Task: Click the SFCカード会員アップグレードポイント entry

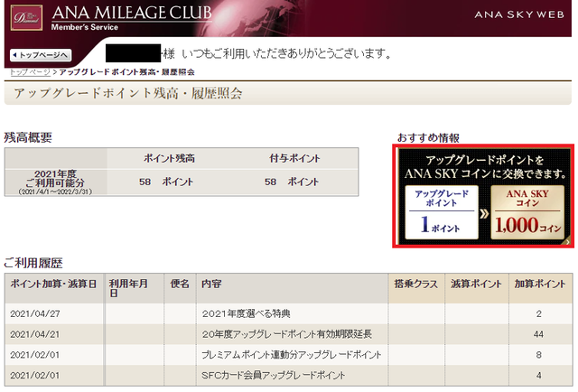Action: [274, 376]
